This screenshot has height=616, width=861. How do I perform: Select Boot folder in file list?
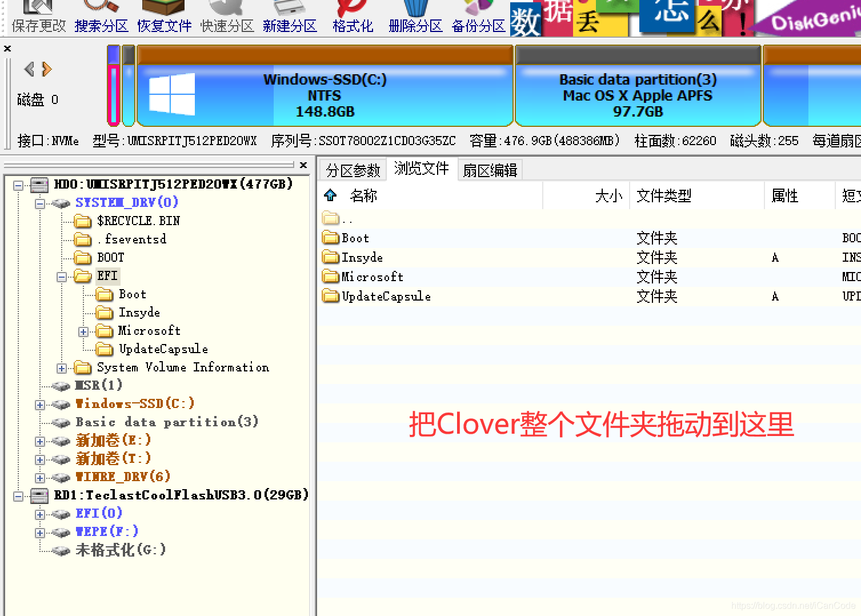[346, 238]
